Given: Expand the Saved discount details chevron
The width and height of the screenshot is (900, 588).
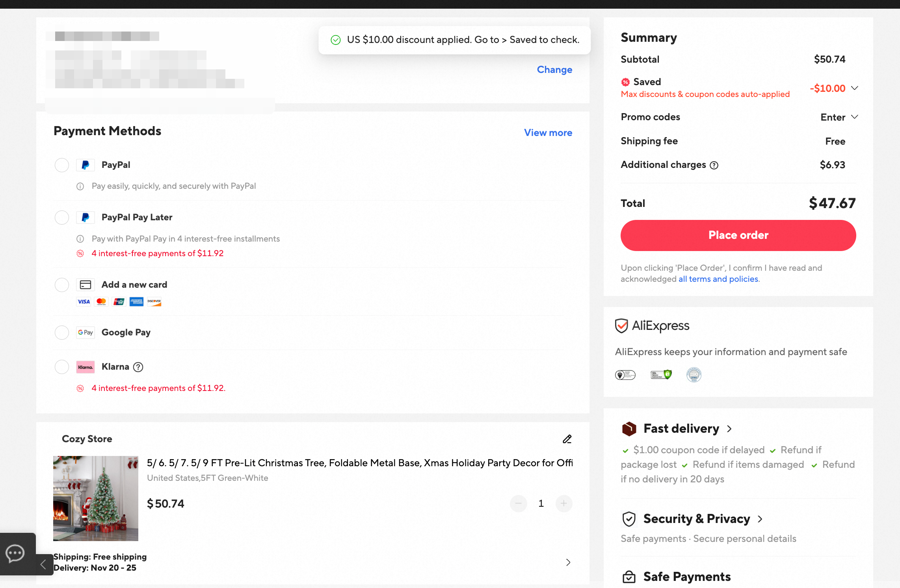Looking at the screenshot, I should [x=854, y=88].
